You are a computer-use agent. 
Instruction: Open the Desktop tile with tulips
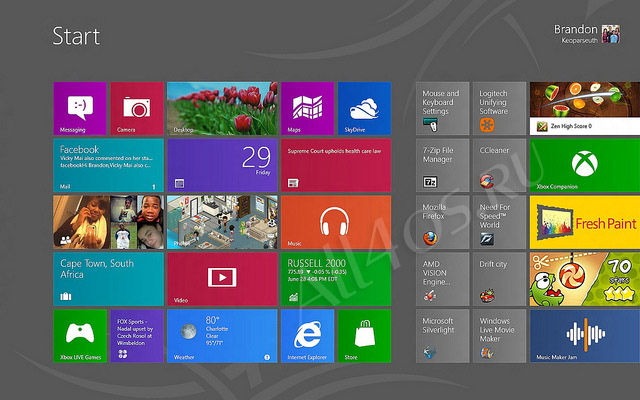222,108
